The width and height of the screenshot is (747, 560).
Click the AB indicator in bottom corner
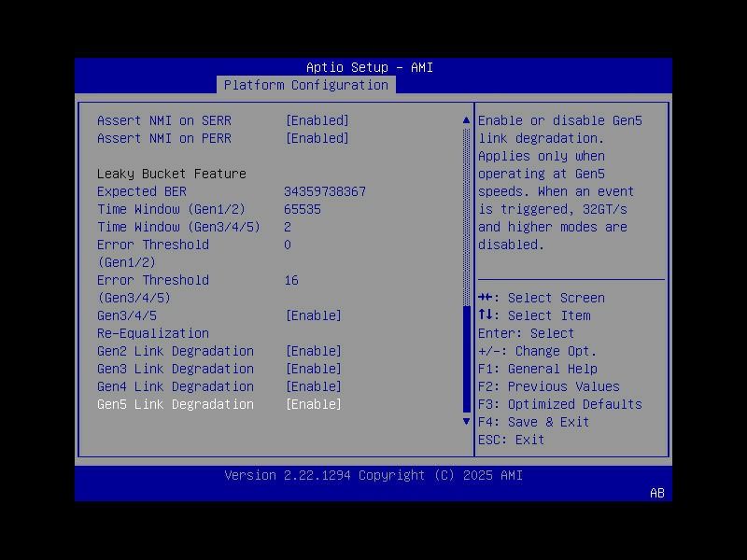coord(655,493)
